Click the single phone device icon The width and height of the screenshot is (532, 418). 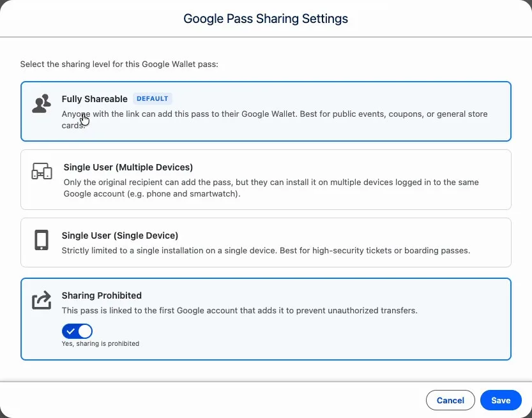42,240
